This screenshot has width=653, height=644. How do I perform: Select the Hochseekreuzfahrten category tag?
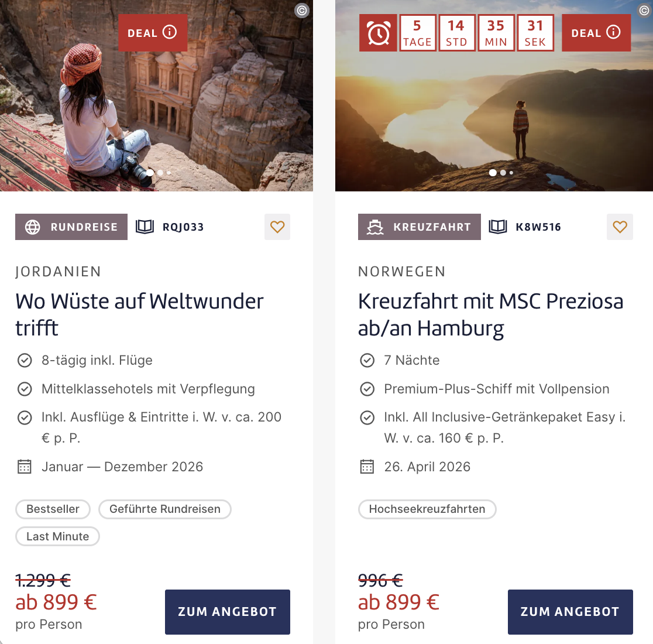pos(427,509)
